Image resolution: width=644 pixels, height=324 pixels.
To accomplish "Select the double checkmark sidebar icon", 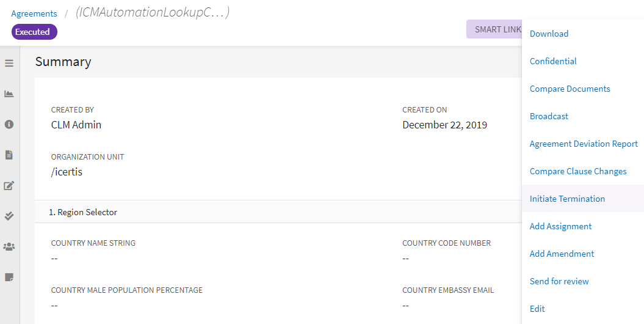I will 9,216.
